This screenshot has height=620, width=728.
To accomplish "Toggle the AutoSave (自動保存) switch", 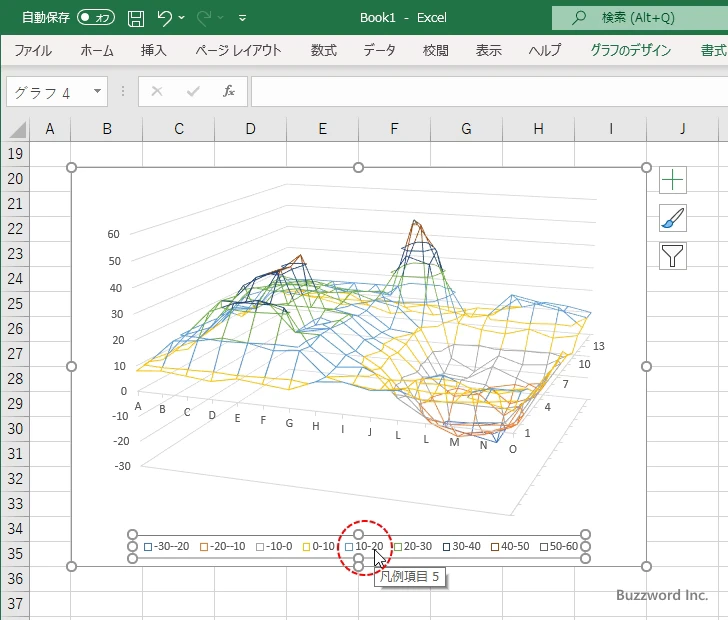I will pyautogui.click(x=96, y=18).
